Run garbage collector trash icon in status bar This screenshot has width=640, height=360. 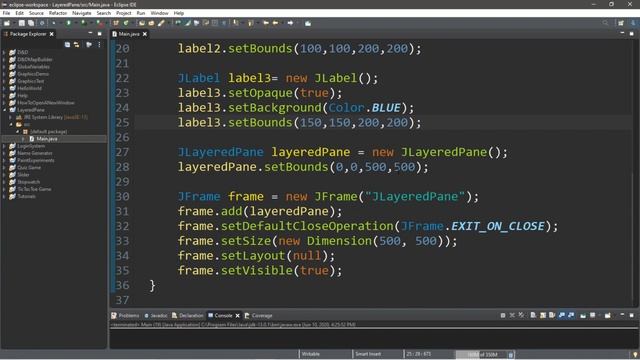511,355
